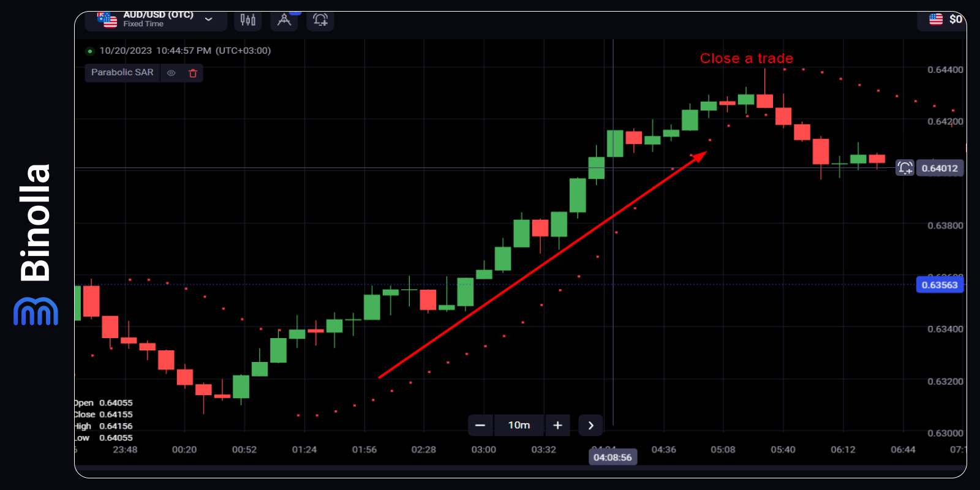Click the current price 0.63563 tag

click(x=940, y=285)
